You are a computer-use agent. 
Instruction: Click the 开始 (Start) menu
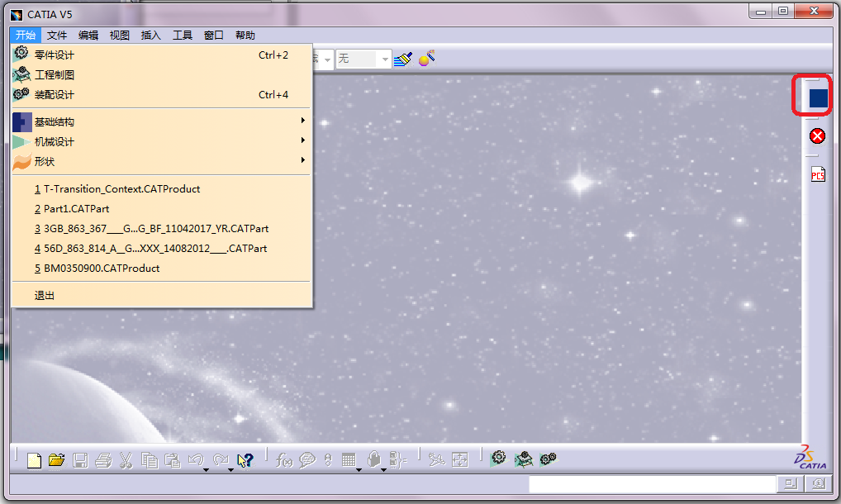tap(26, 36)
